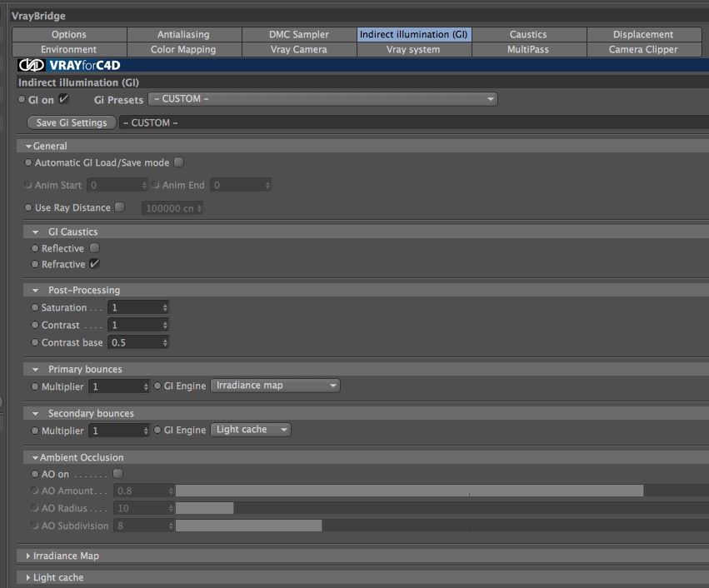Screen dimensions: 709x588
Task: Click the AO Subdivision slider bar
Action: 442,526
